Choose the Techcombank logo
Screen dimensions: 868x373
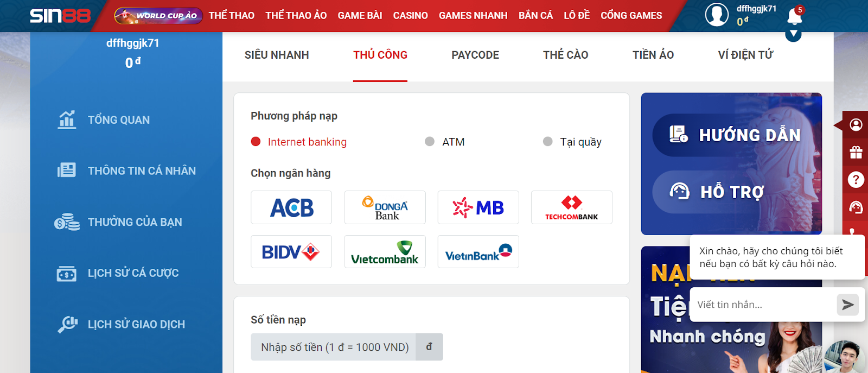[x=571, y=207]
